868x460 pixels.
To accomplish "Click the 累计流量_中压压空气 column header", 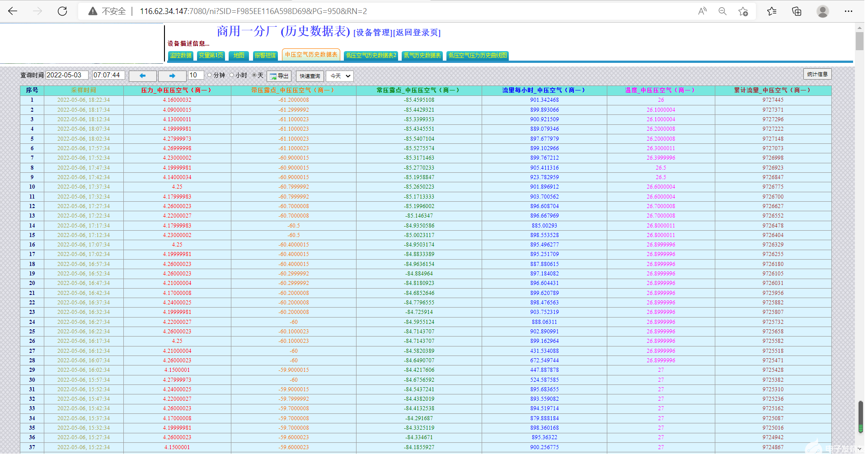I will [773, 90].
